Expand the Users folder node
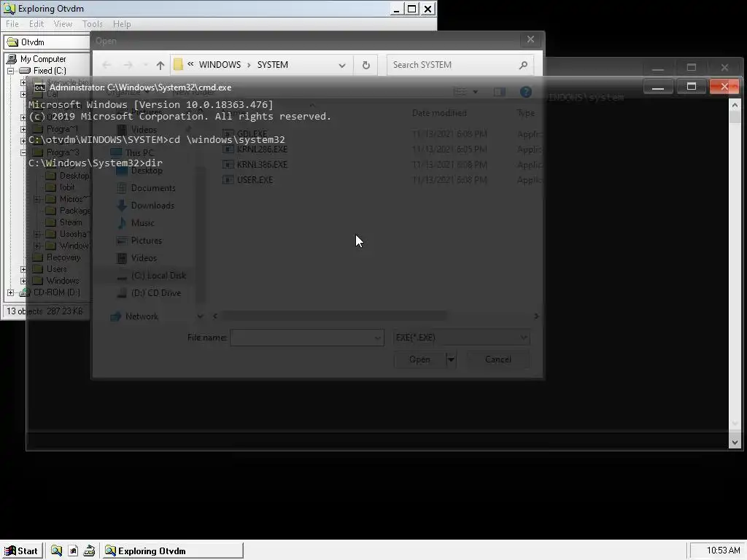 (x=23, y=269)
